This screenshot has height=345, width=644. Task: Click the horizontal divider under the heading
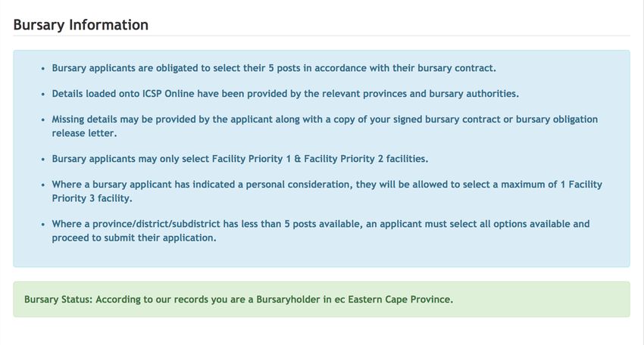(321, 36)
